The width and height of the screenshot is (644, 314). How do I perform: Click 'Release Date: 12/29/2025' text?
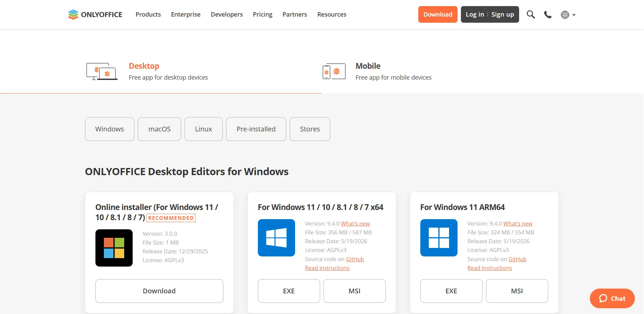[175, 251]
